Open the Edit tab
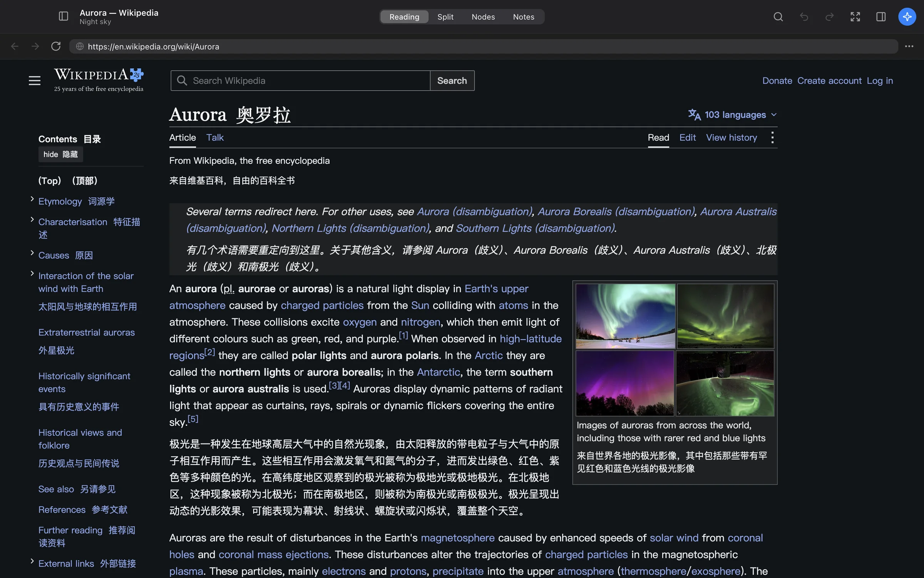The height and width of the screenshot is (578, 924). pyautogui.click(x=687, y=138)
